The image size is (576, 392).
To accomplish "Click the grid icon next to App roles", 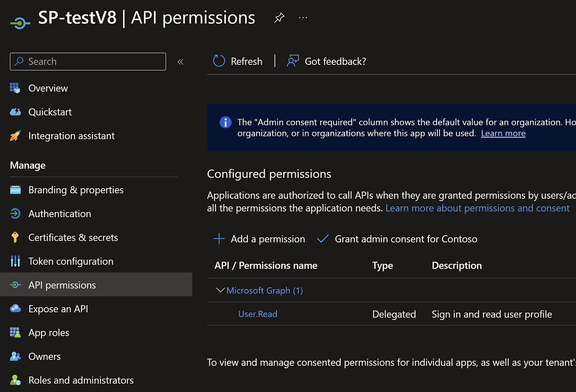I will coord(16,333).
